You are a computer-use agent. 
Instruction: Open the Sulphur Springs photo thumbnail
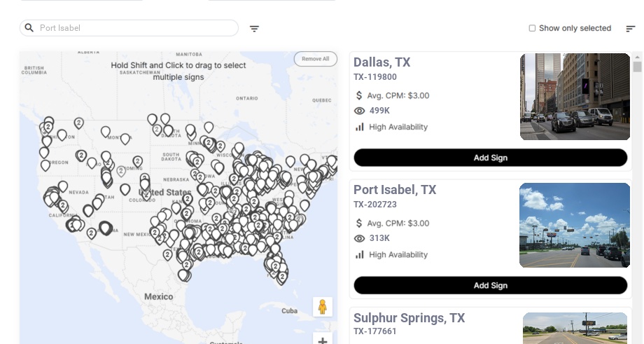point(575,328)
